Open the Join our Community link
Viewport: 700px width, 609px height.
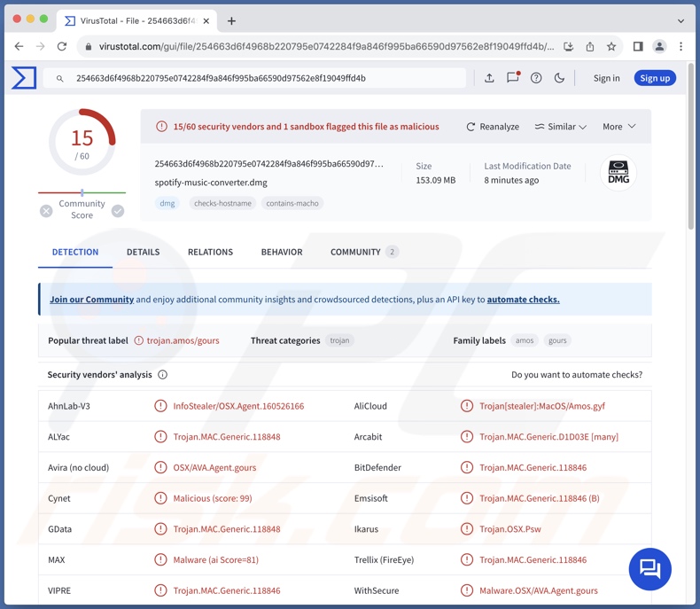pyautogui.click(x=91, y=300)
